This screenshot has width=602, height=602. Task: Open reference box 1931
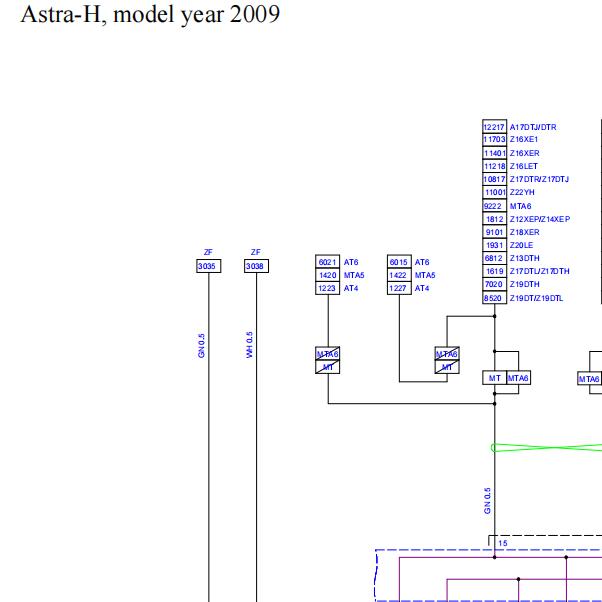(494, 245)
